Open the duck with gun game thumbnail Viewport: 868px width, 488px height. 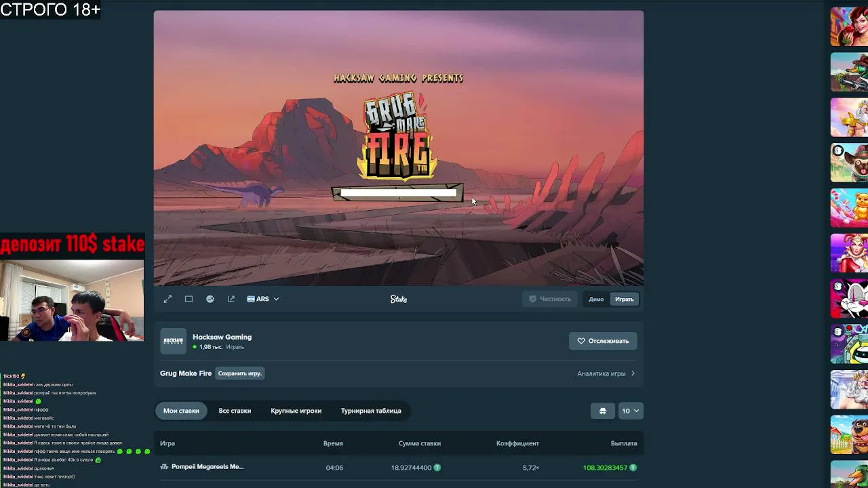click(x=849, y=72)
